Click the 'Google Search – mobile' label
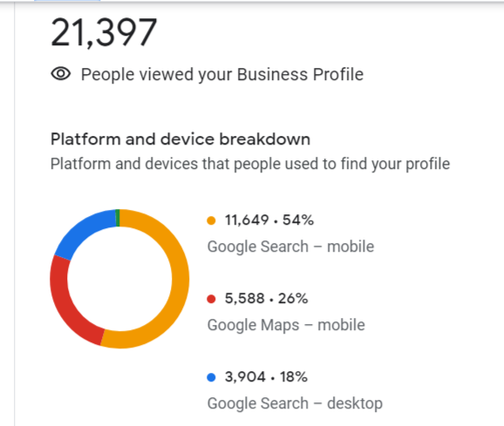Viewport: 504px width, 426px height. click(x=290, y=247)
